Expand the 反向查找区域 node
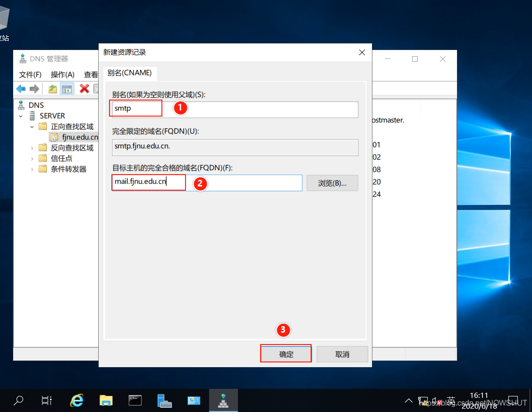Screen dimensions: 532x412 [32, 148]
